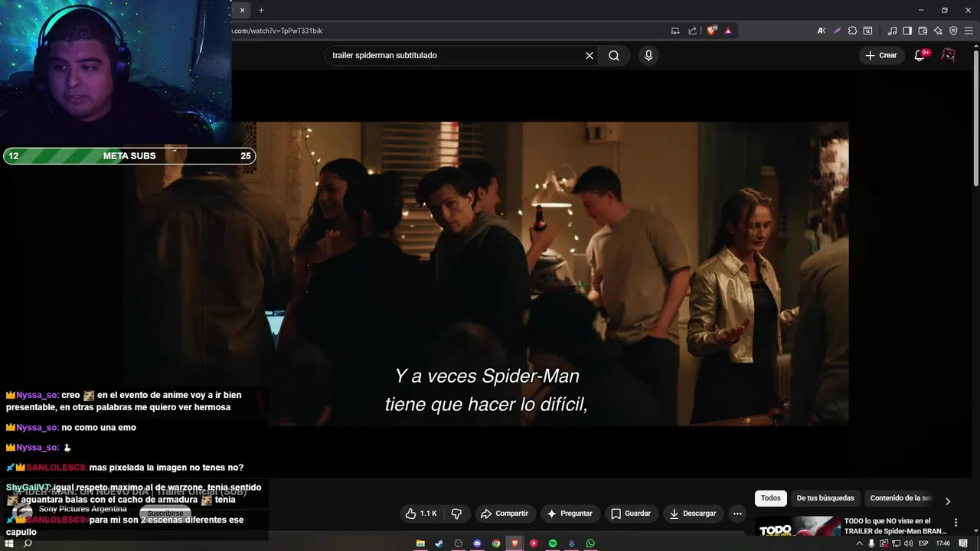
Task: Open a new browser tab with plus
Action: point(261,10)
